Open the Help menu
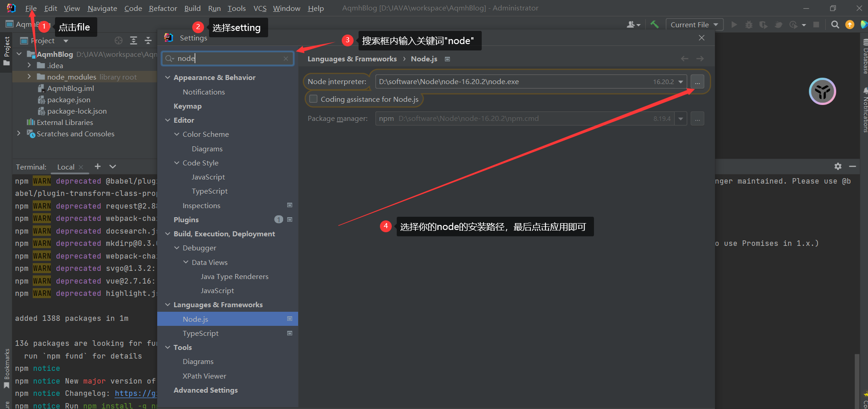Screen dimensions: 868x409 point(316,8)
